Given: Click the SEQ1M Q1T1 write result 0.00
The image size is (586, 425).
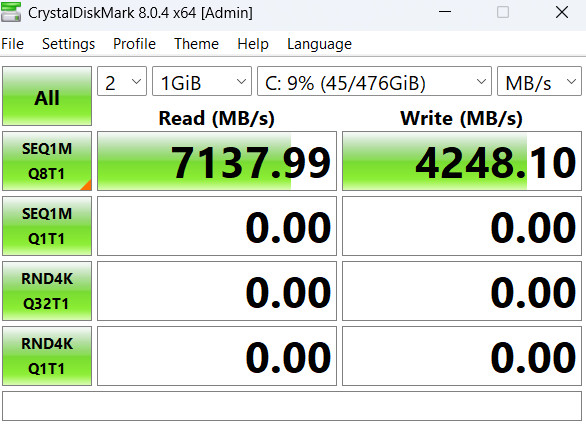Looking at the screenshot, I should click(x=462, y=226).
